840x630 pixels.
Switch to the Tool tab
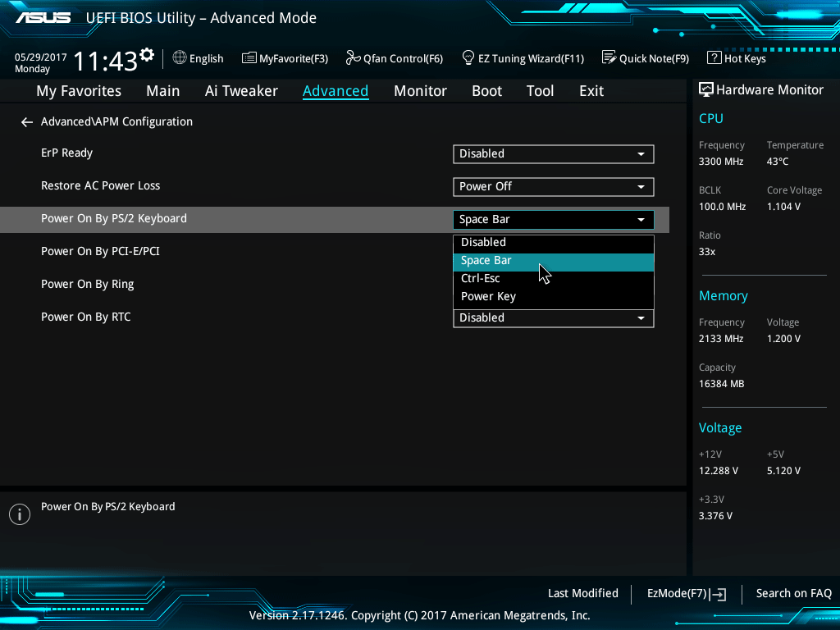pyautogui.click(x=540, y=91)
